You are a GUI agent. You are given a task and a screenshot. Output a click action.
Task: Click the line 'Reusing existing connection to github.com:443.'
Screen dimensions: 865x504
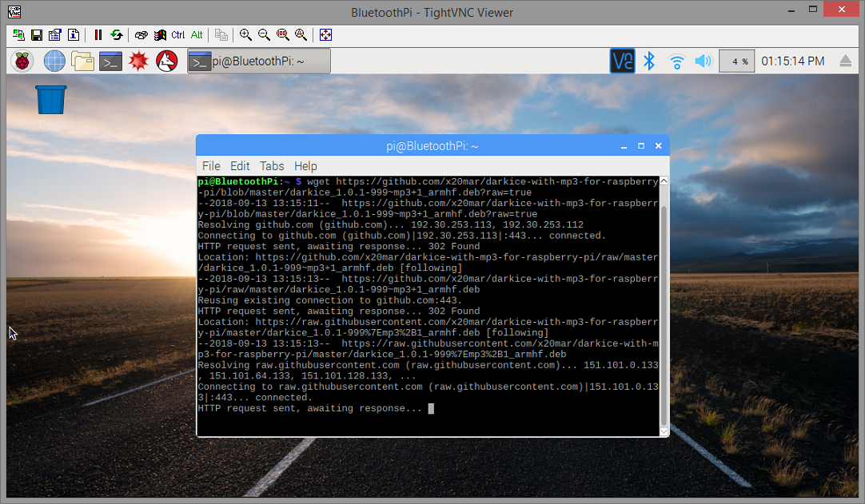click(x=330, y=300)
